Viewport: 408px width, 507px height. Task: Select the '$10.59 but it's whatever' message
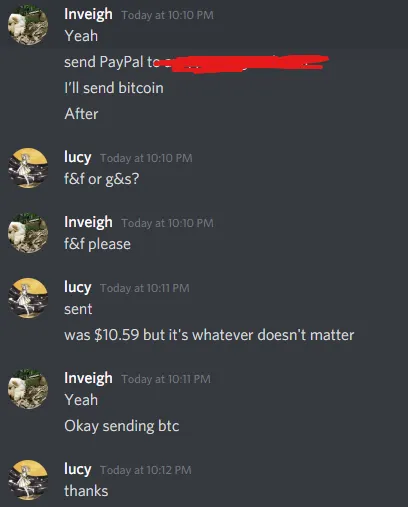pyautogui.click(x=209, y=335)
